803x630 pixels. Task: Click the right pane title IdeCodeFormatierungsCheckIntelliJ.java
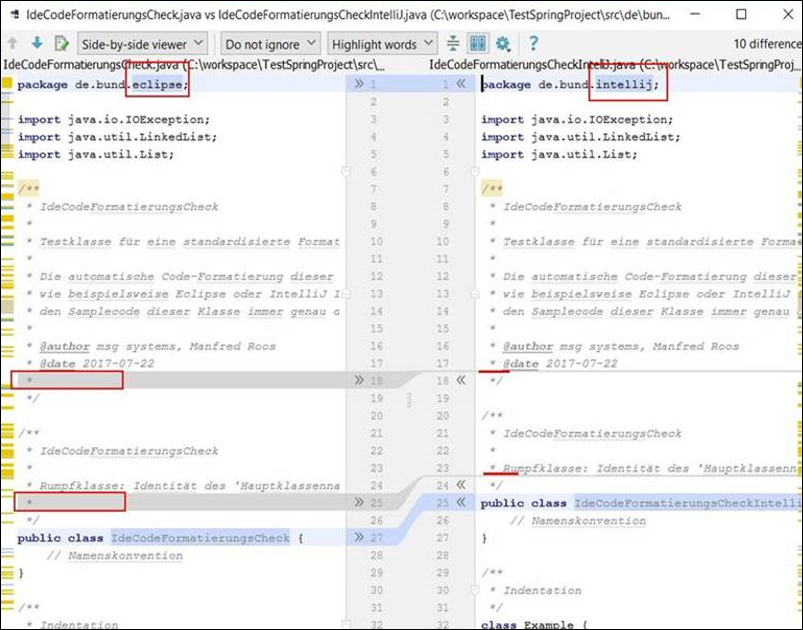532,65
